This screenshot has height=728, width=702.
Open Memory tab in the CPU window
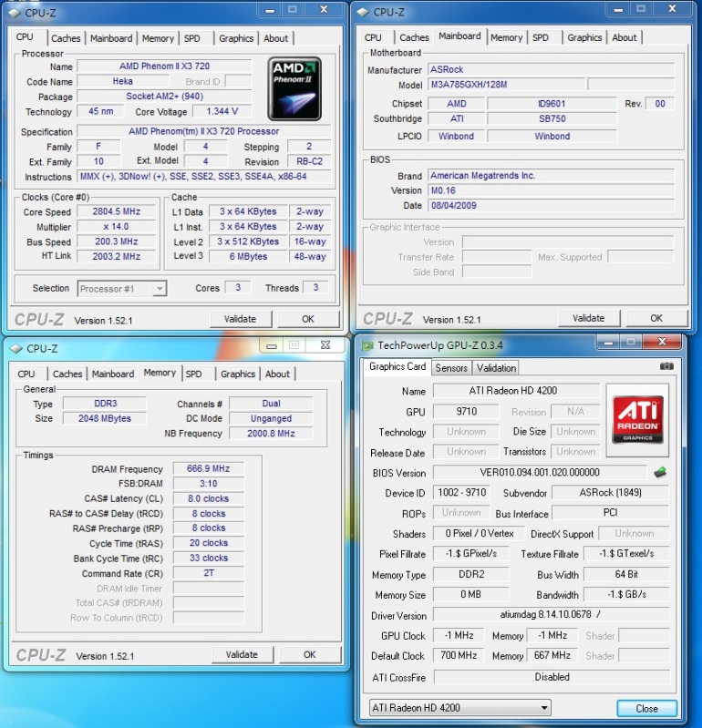[158, 38]
